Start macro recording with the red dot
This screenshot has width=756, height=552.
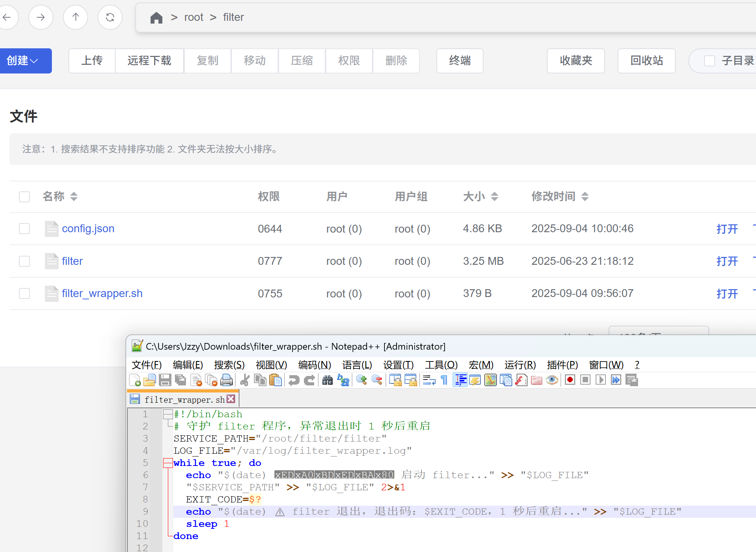[x=570, y=380]
